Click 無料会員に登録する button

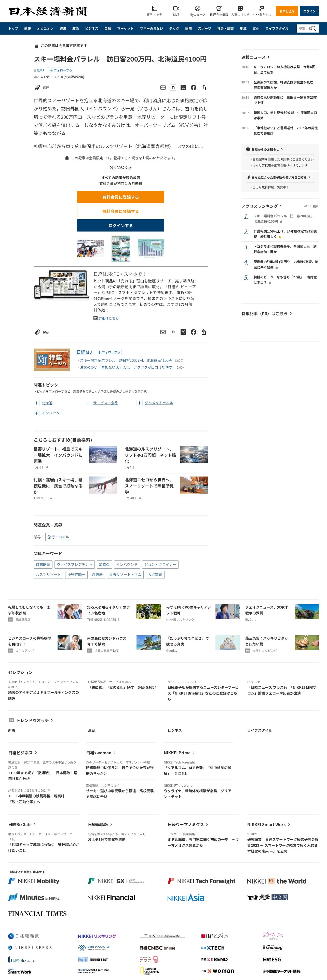121,211
